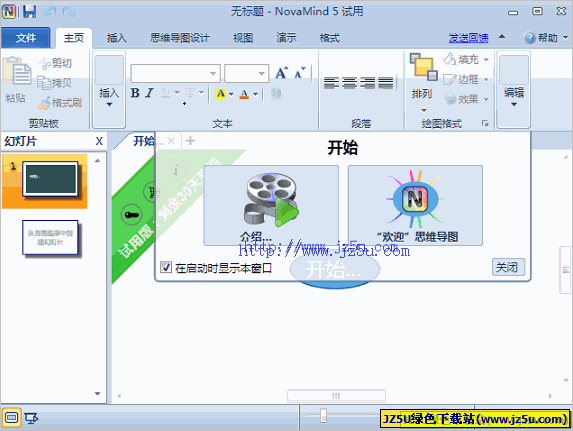Switch to the Home (主页) tab
This screenshot has height=431, width=573.
[x=74, y=38]
